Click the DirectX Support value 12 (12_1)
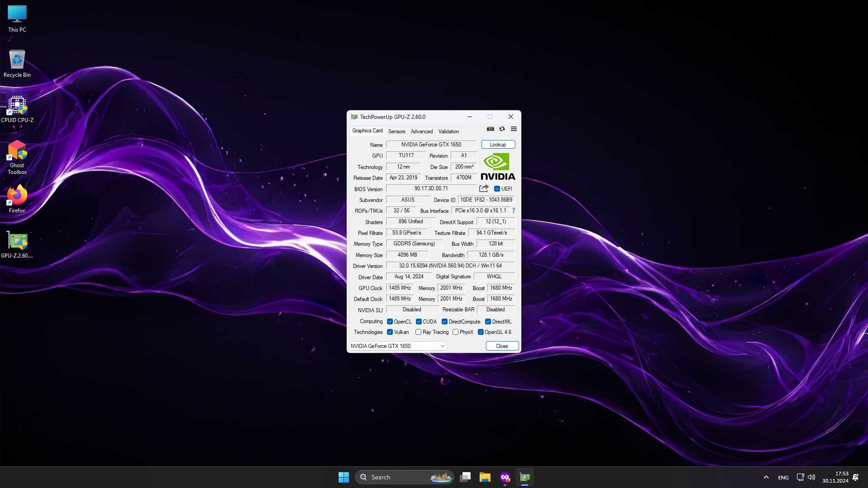The image size is (868, 488). click(495, 221)
